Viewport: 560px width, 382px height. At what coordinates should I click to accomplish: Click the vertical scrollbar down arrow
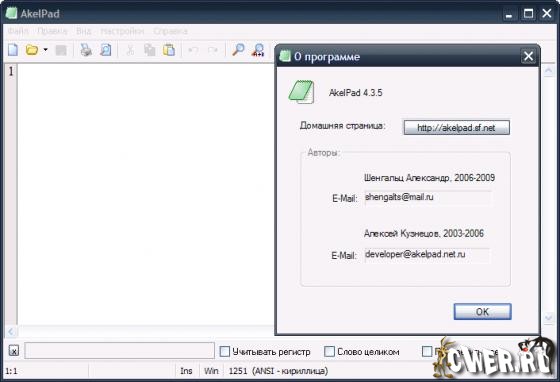pyautogui.click(x=549, y=317)
